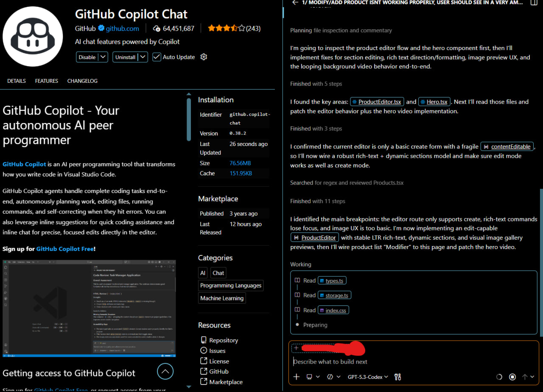Image resolution: width=543 pixels, height=392 pixels.
Task: Click the Disable button
Action: click(x=87, y=57)
